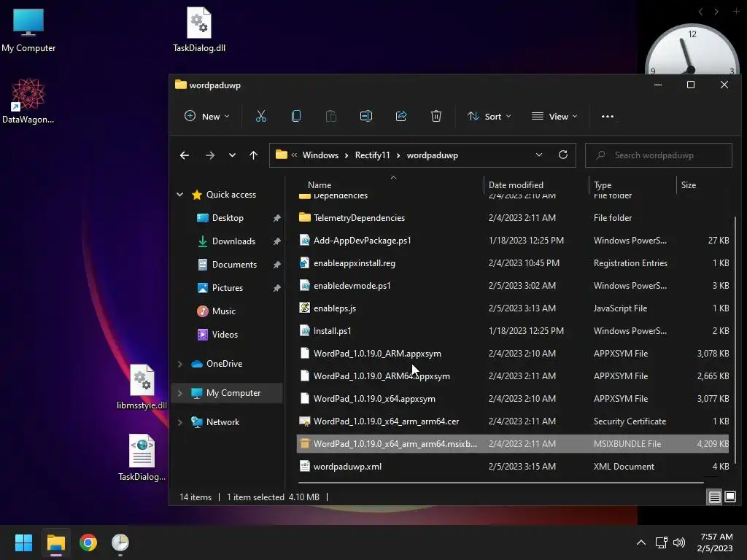Image resolution: width=747 pixels, height=560 pixels.
Task: Open Desktop in Quick access
Action: click(228, 217)
